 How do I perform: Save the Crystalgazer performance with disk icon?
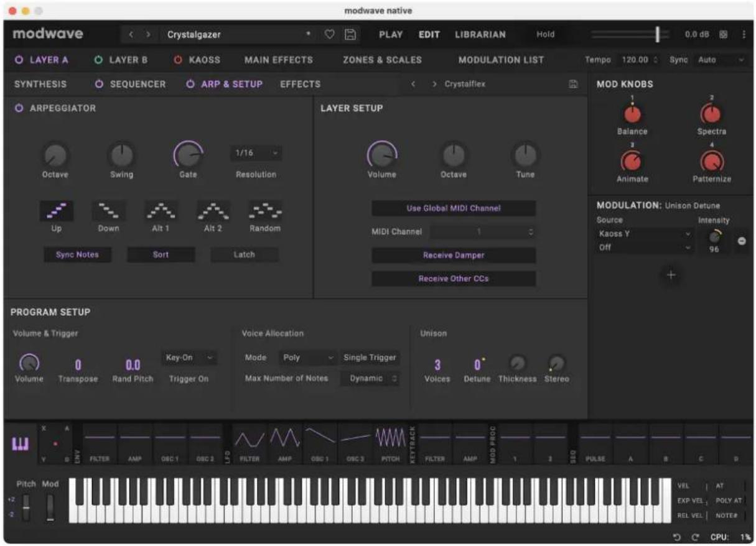pyautogui.click(x=350, y=35)
